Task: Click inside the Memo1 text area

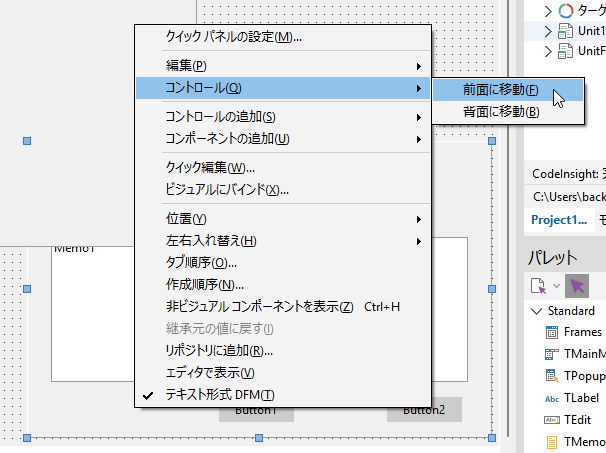Action: (x=90, y=300)
